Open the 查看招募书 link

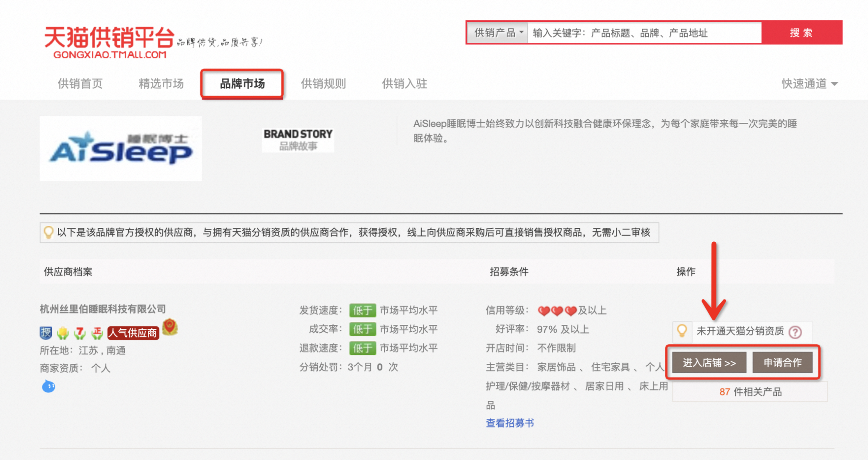coord(510,423)
